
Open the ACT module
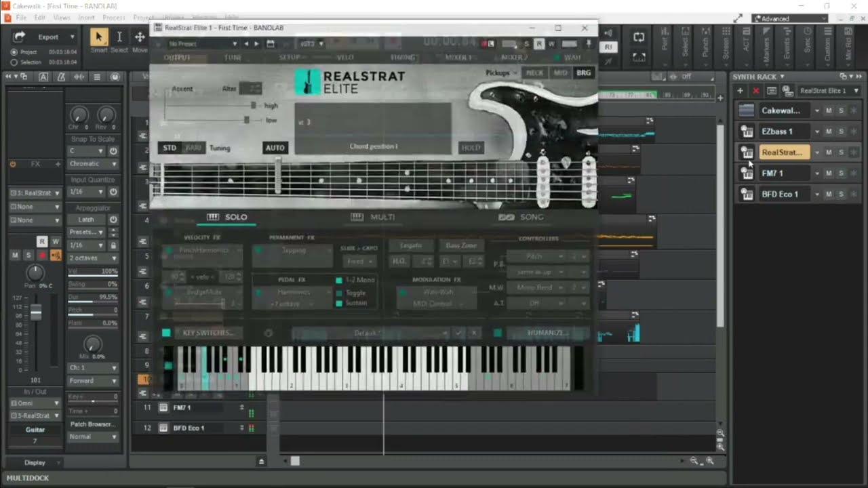coord(745,41)
